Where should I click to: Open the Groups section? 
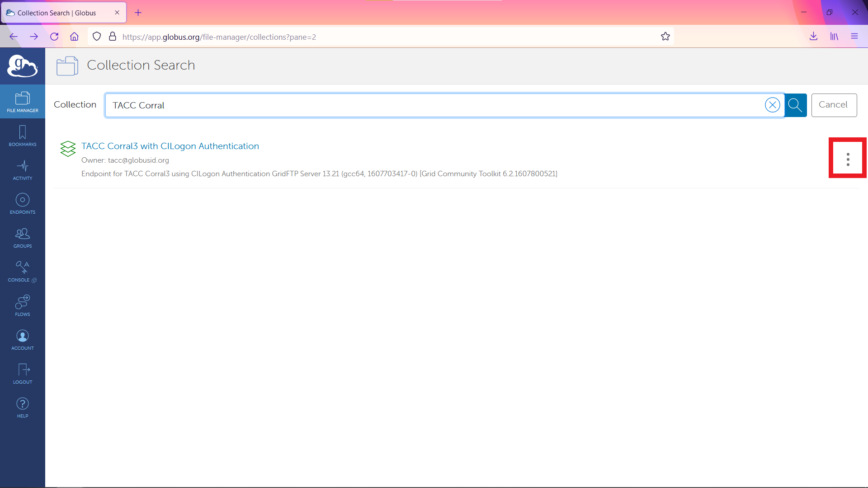coord(23,237)
